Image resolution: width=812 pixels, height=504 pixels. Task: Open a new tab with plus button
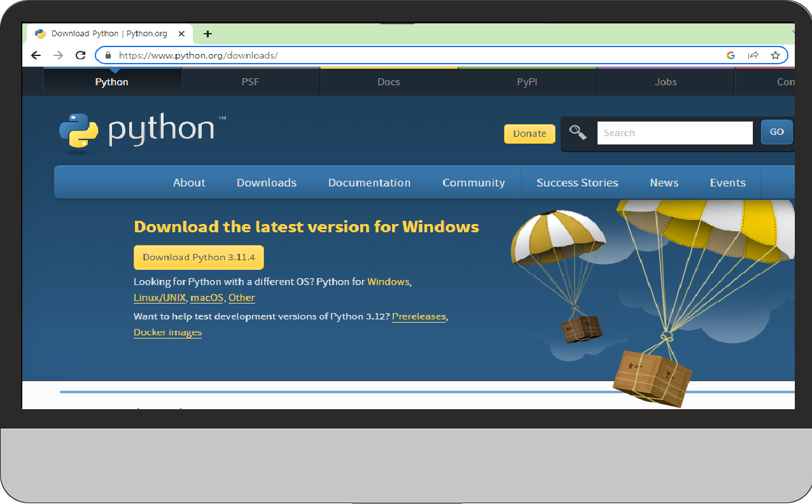click(207, 34)
